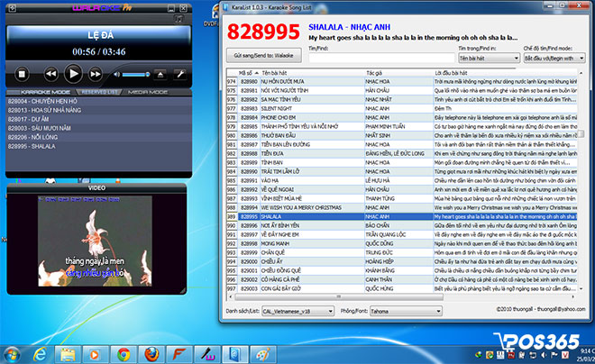Screen dimensions: 595x364
Task: Select song row 828998 Mong Manh
Action: point(401,244)
